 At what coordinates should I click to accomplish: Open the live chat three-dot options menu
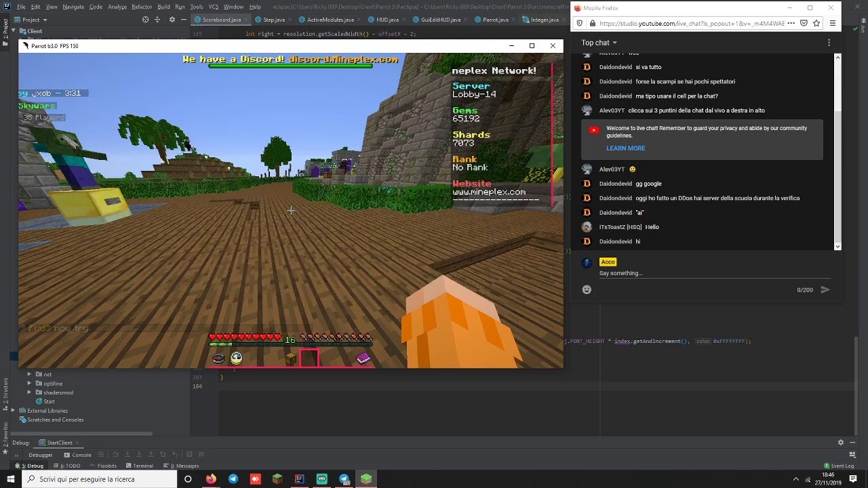(x=829, y=43)
